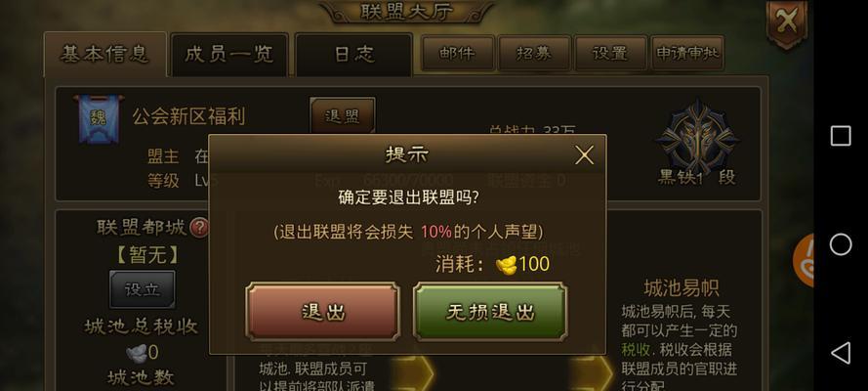The width and height of the screenshot is (868, 391).
Task: Tap the gold ingot cost icon
Action: tap(506, 265)
